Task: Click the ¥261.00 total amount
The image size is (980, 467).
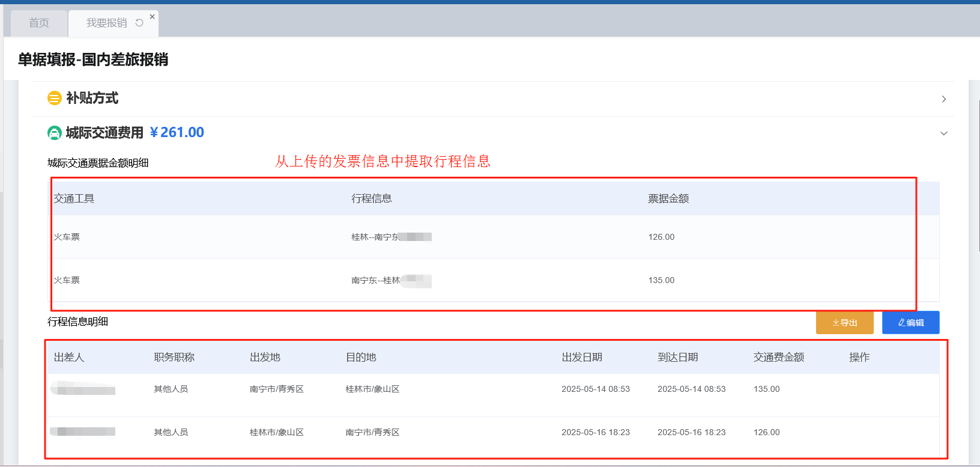Action: [x=177, y=132]
